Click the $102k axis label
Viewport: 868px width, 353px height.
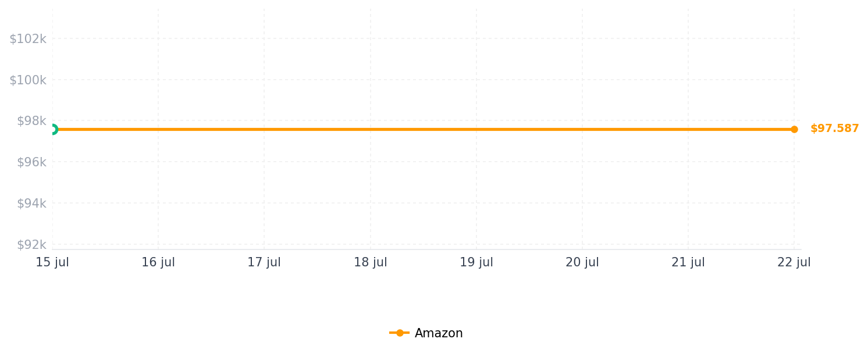[x=27, y=39]
